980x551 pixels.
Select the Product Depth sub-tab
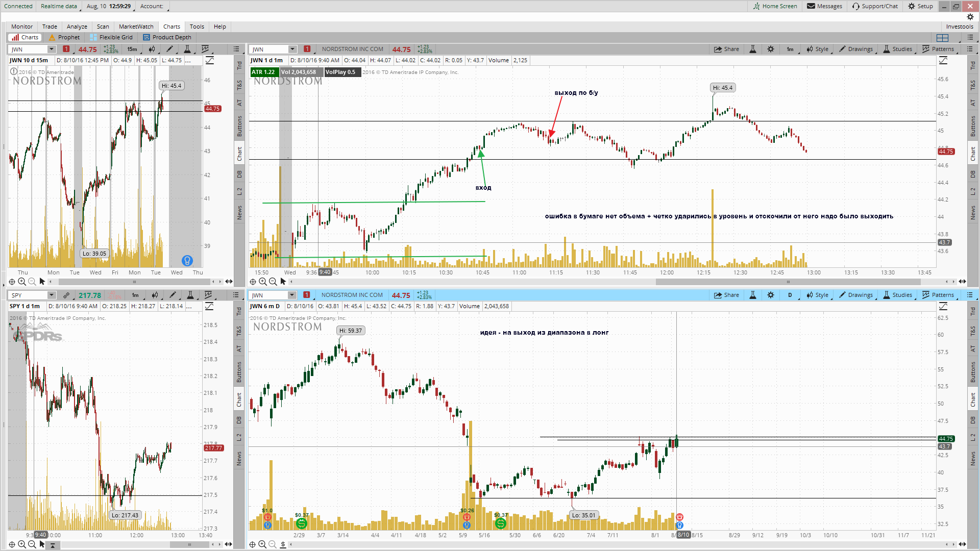tap(167, 37)
